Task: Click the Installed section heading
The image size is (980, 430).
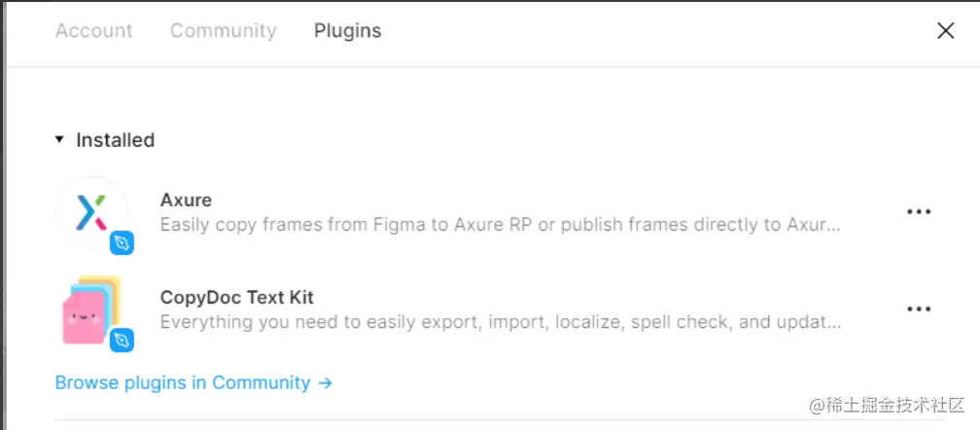Action: point(116,140)
